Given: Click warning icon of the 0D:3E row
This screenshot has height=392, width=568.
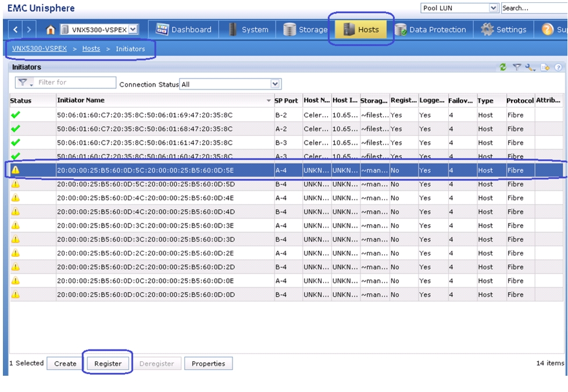Looking at the screenshot, I should point(16,225).
